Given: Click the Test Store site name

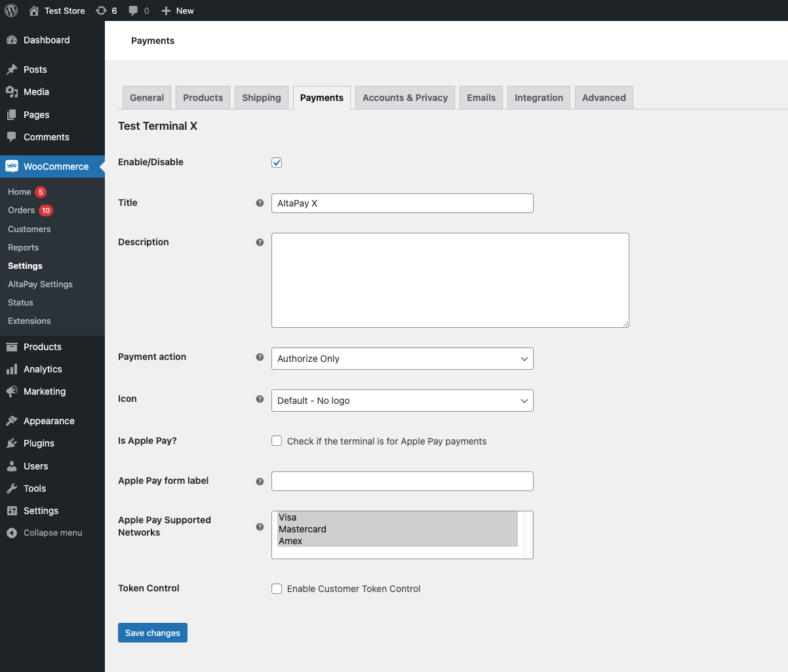Looking at the screenshot, I should (65, 10).
